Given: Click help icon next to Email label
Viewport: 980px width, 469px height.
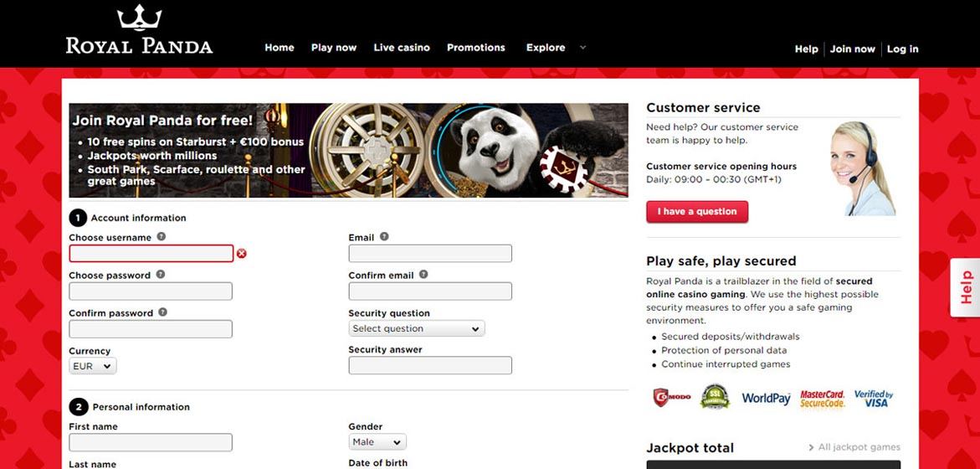Looking at the screenshot, I should click(384, 236).
